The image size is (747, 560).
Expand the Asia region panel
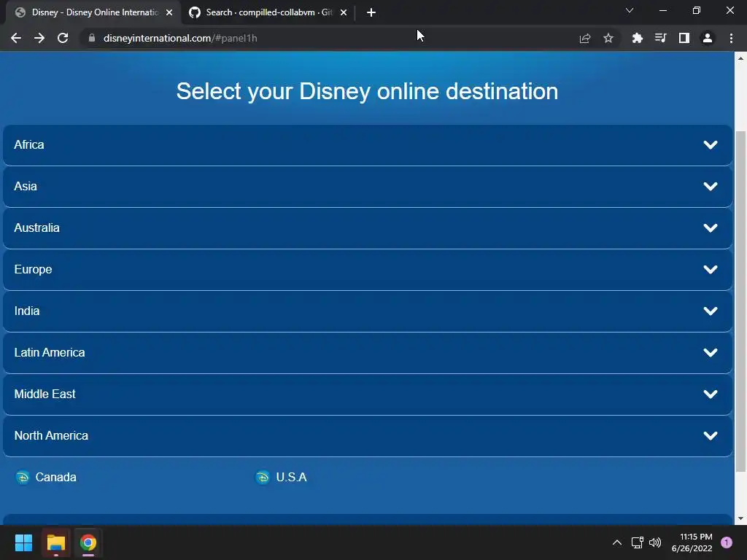pyautogui.click(x=368, y=186)
